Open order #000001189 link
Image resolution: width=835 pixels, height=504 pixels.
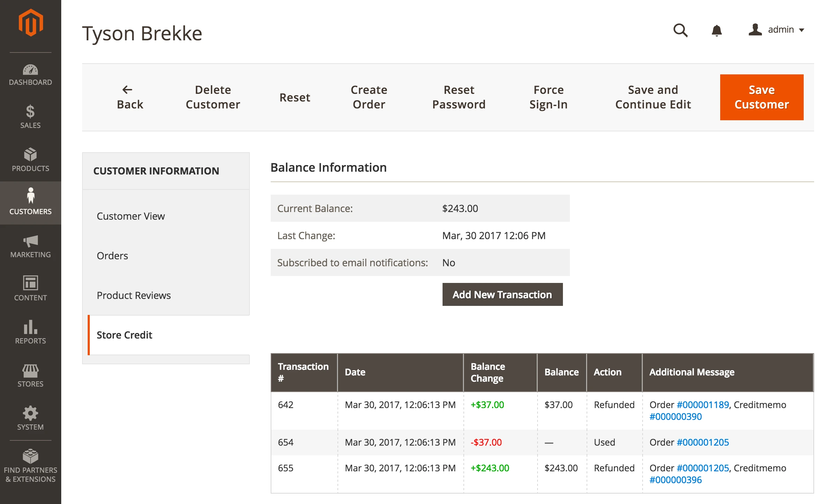tap(702, 405)
